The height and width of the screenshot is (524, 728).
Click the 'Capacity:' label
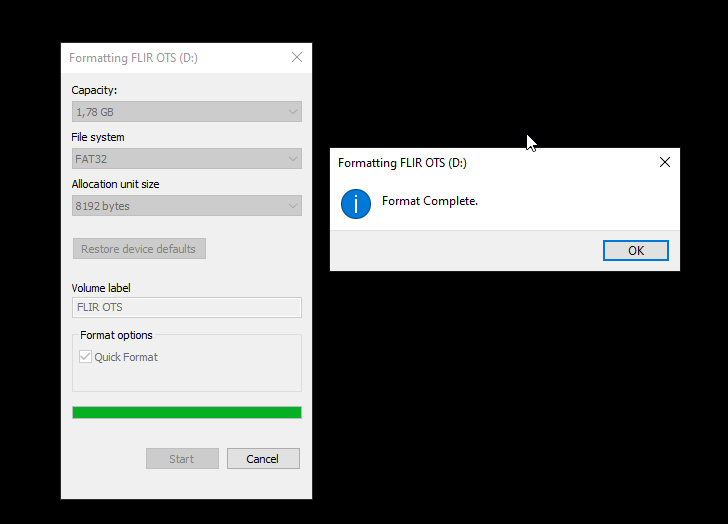click(x=94, y=90)
